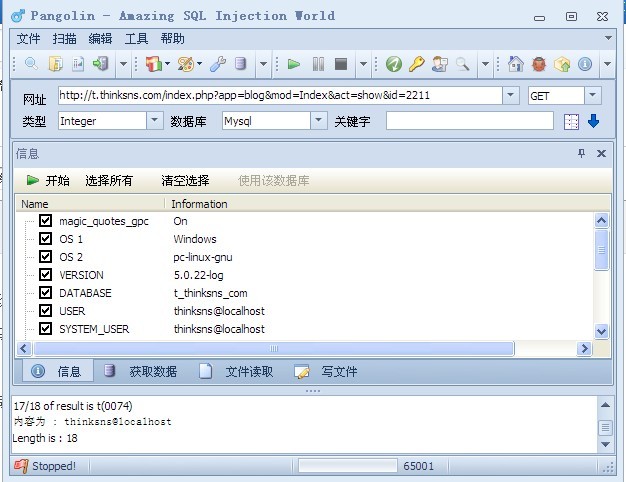Pin the 信息 panel with pin icon
Screen dimensions: 626x482
click(582, 153)
